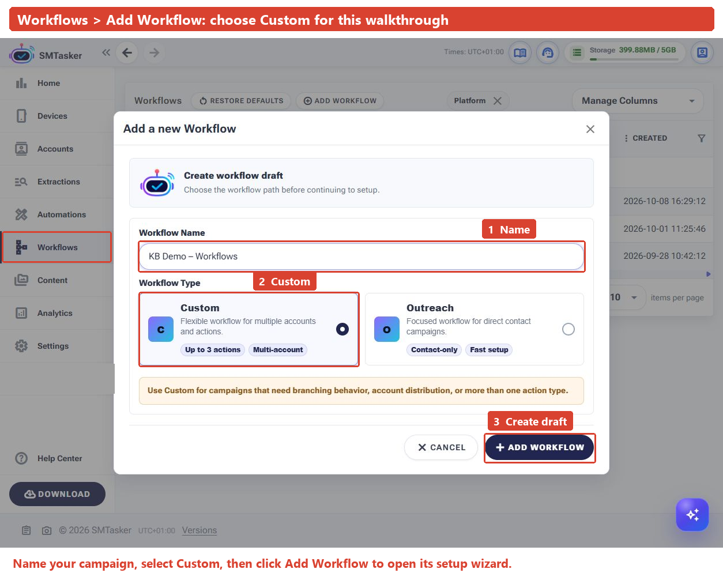Open the support headset icon
The image size is (723, 588).
[x=548, y=52]
